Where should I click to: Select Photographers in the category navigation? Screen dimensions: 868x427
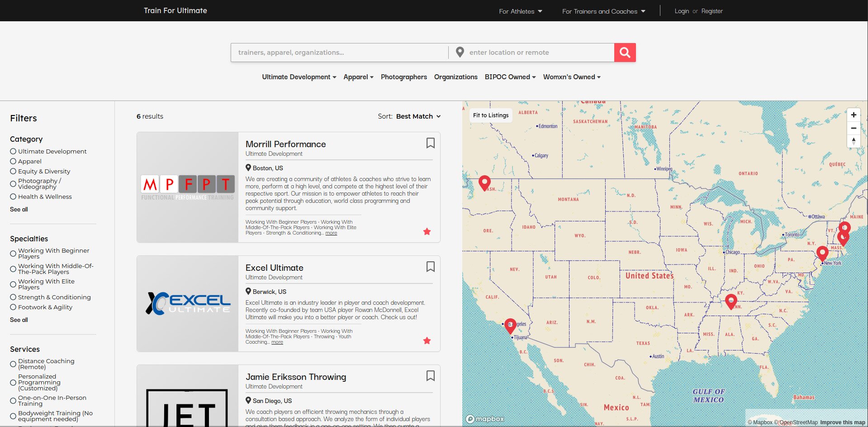click(x=403, y=77)
